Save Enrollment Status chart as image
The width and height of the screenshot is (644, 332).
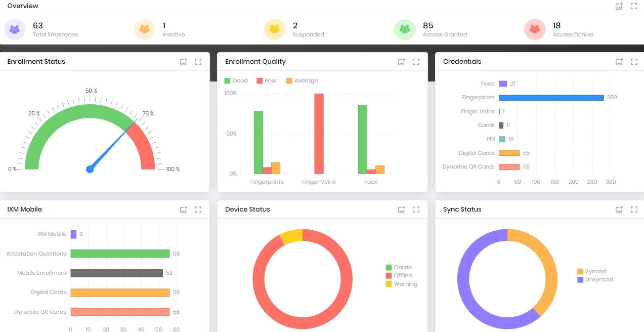point(184,62)
